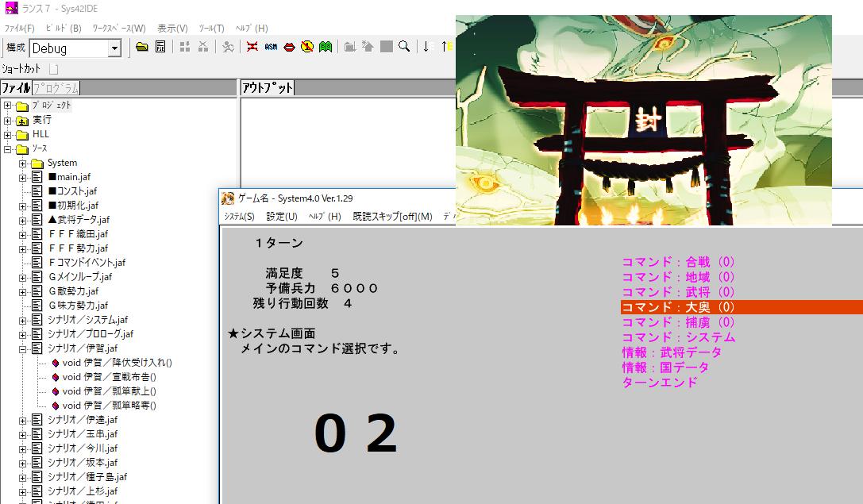The width and height of the screenshot is (863, 504).
Task: Click the grayed folder toolbar icon
Action: (x=349, y=47)
